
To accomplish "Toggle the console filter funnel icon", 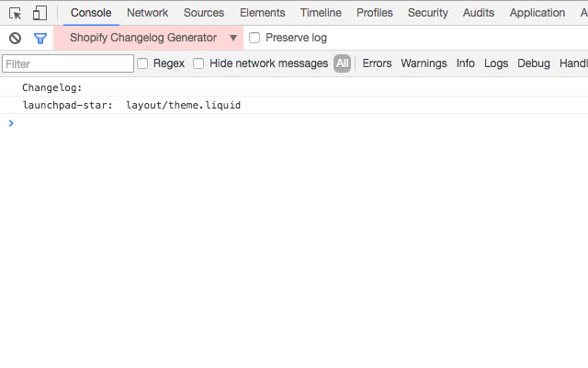I will [40, 38].
